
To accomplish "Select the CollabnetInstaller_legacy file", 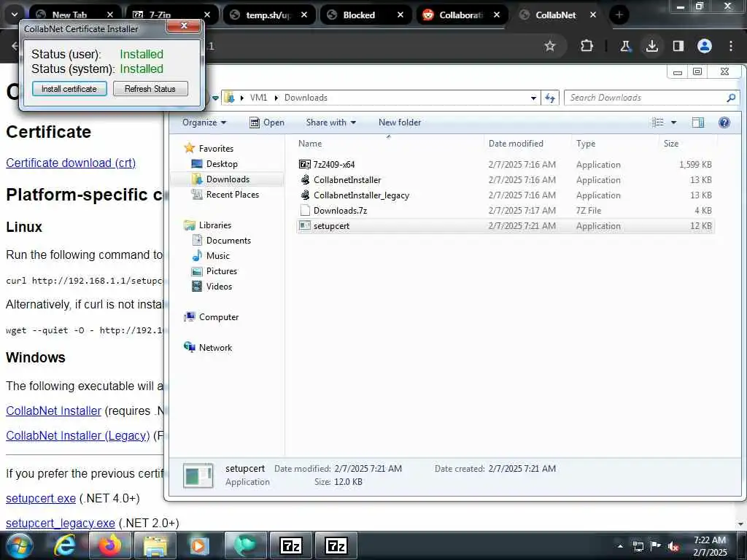I will point(361,195).
